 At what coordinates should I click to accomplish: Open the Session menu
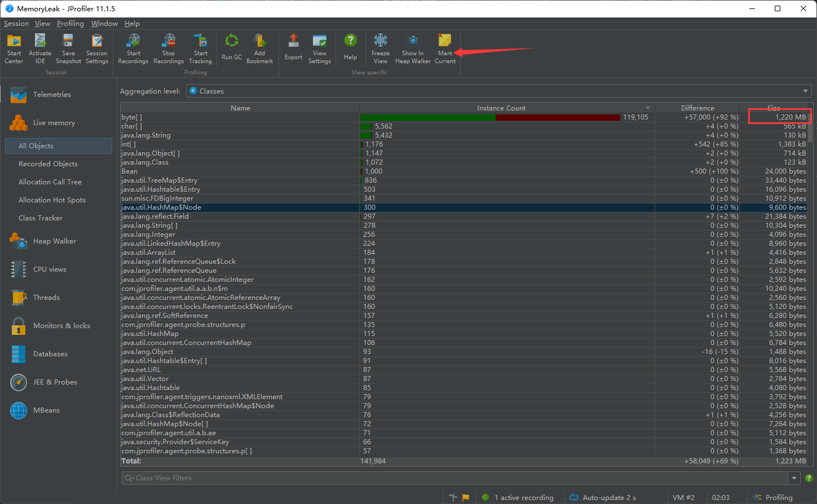(x=16, y=24)
